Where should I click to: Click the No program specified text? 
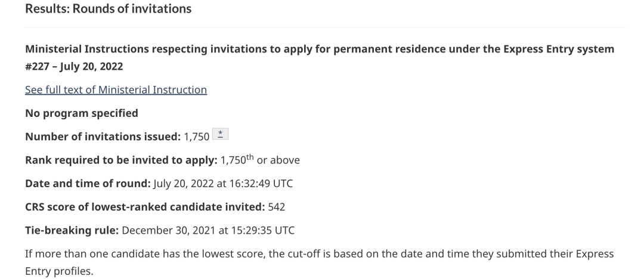(x=82, y=113)
